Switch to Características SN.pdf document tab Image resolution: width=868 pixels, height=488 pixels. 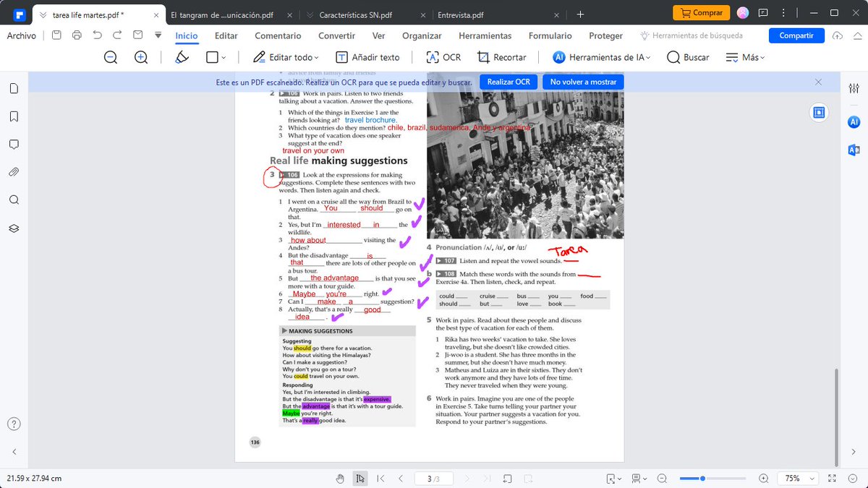(x=356, y=14)
